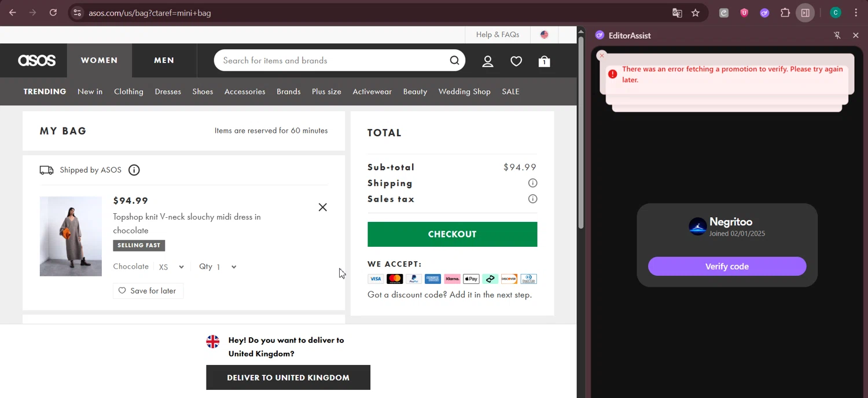Click the Klarna payment logo

(x=452, y=279)
